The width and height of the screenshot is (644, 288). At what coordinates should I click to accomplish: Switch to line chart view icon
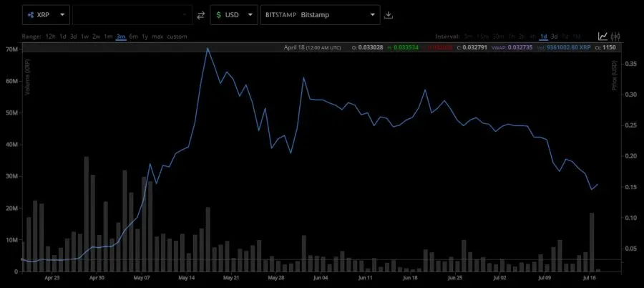(x=603, y=36)
